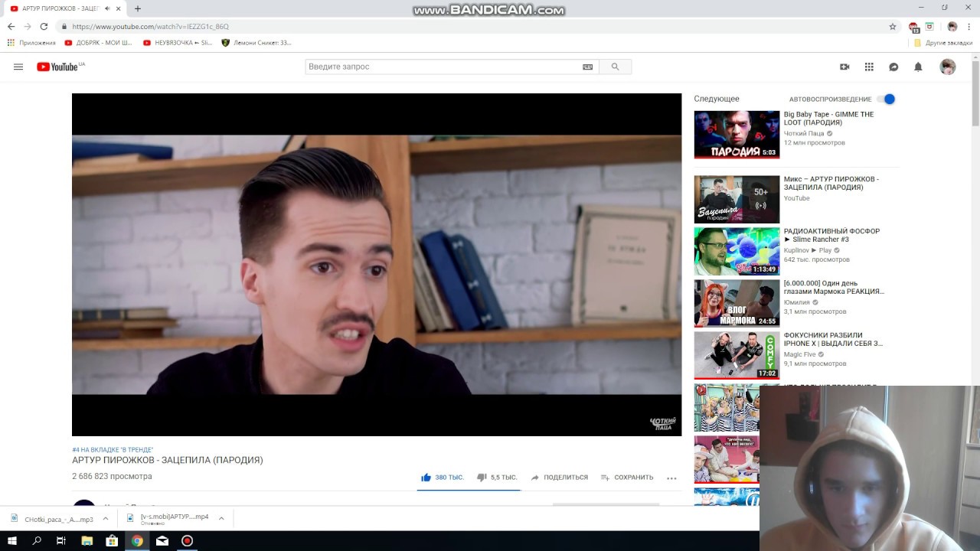Expand options for v-s.mobi mp4 download

(221, 518)
